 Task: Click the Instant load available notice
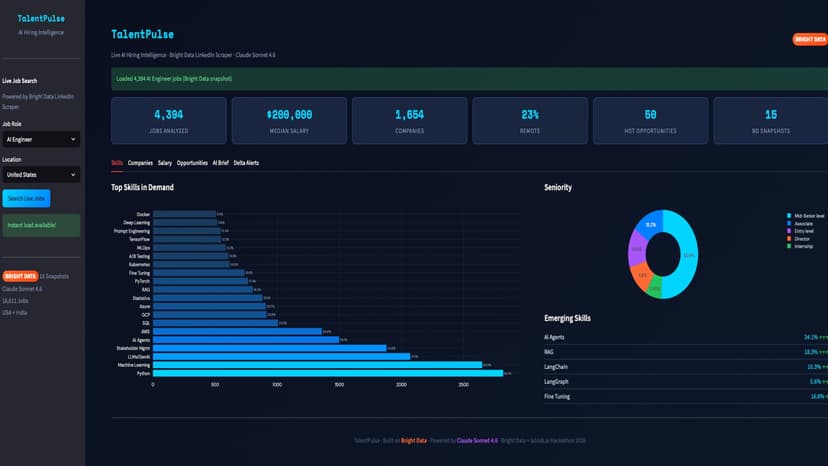[x=41, y=226]
